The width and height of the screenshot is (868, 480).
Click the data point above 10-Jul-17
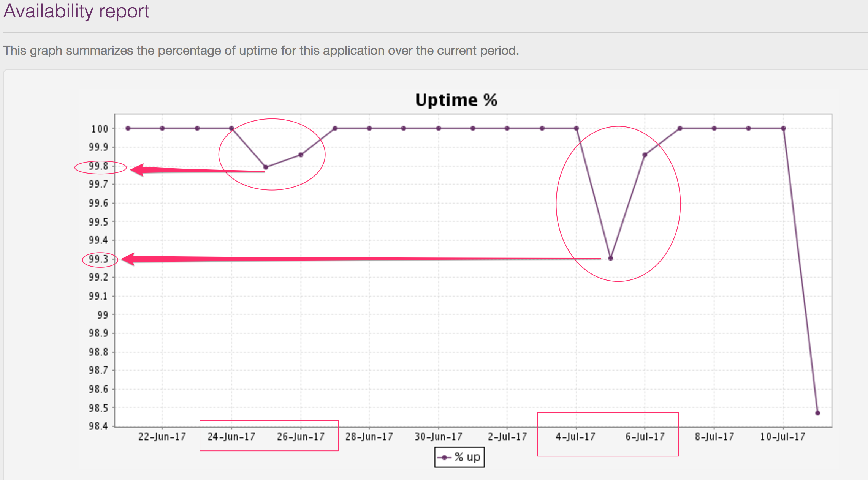(783, 128)
